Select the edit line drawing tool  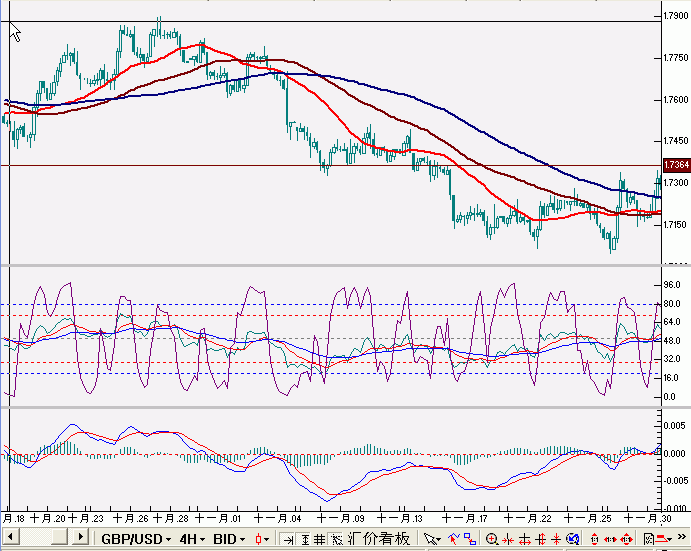[x=453, y=539]
